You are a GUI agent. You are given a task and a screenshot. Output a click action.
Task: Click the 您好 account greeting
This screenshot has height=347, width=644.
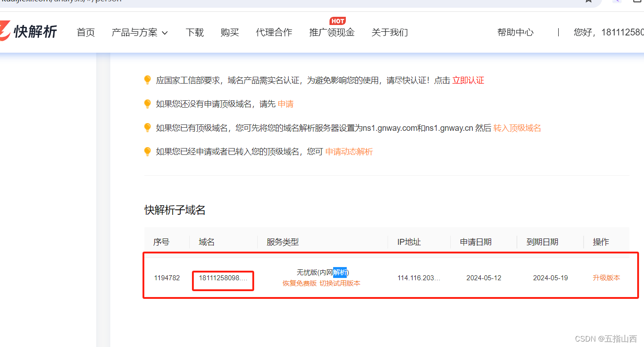point(609,32)
